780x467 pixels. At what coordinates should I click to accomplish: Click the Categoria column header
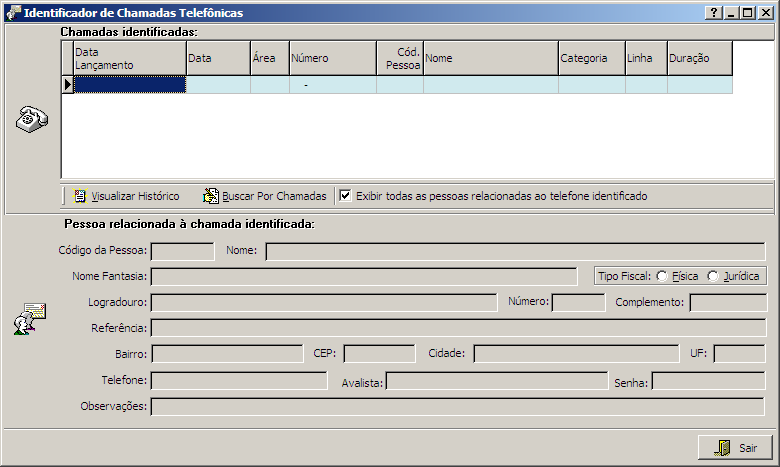coord(591,58)
